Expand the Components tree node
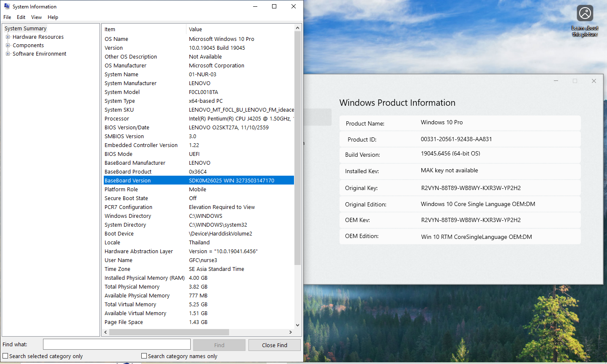The height and width of the screenshot is (364, 607). [8, 45]
